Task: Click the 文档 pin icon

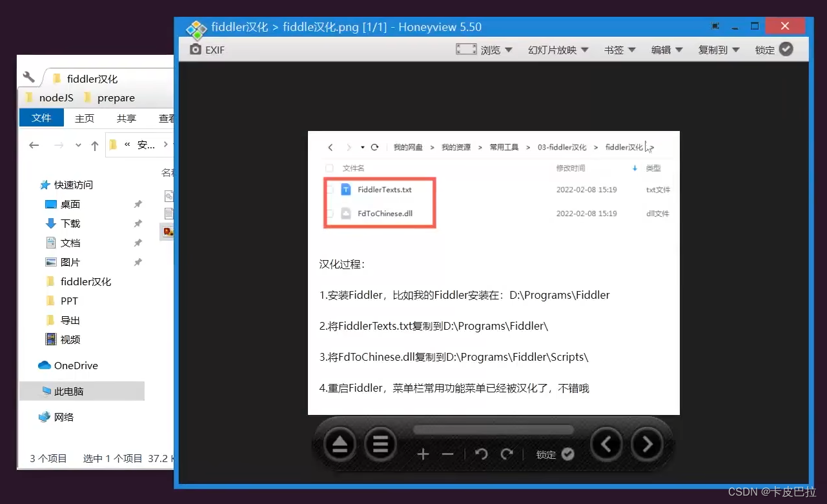Action: click(x=138, y=243)
